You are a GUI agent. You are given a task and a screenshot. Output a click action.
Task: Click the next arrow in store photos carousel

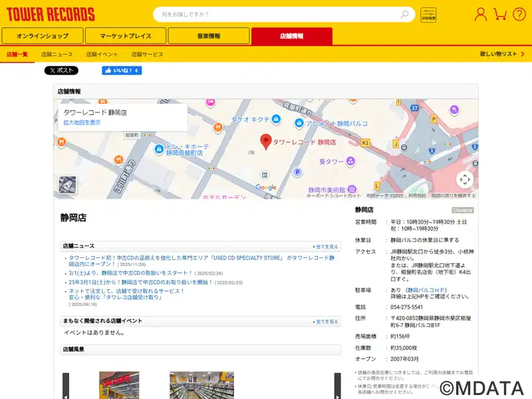(x=338, y=386)
